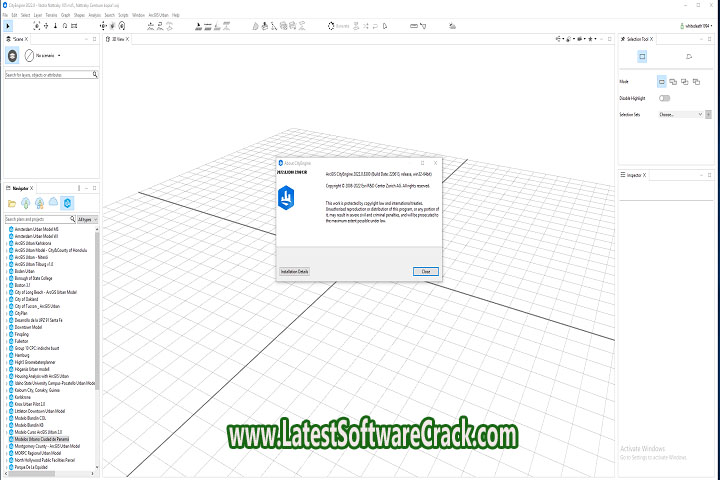Click the hexagon layers icon in Scene panel
This screenshot has height=480, width=720.
[12, 56]
